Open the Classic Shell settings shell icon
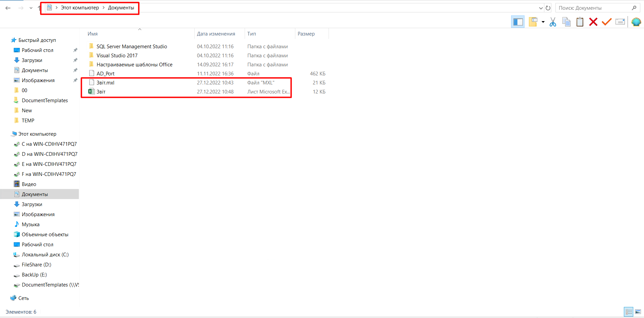 point(636,22)
